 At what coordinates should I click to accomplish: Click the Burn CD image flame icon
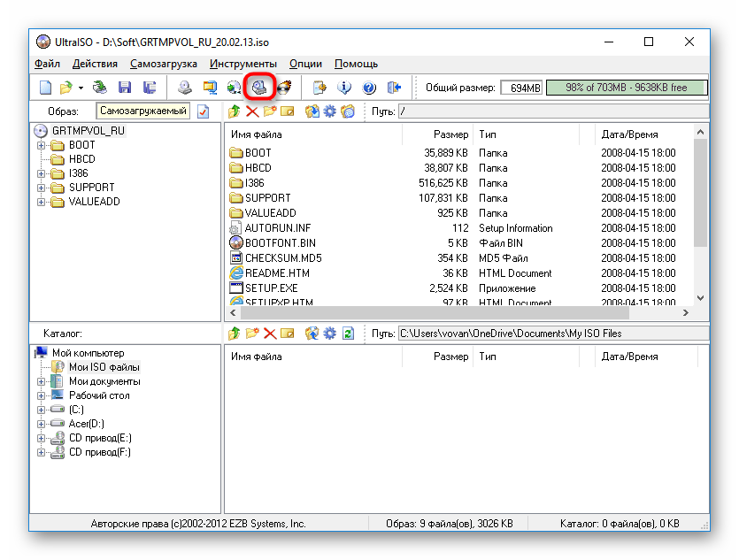[283, 88]
